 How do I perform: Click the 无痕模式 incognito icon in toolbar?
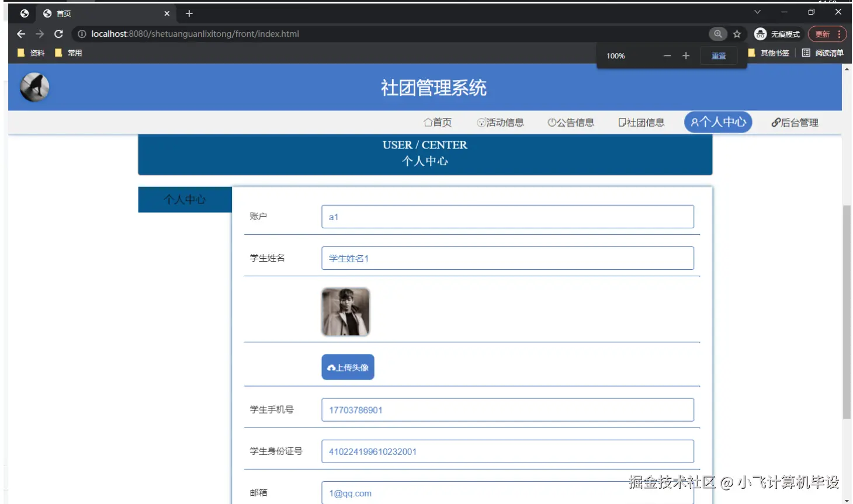[760, 34]
